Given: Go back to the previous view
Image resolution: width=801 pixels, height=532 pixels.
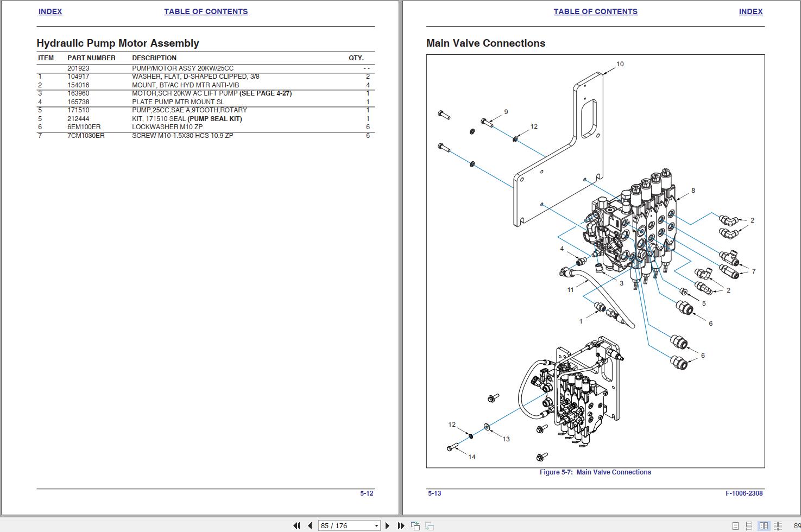Looking at the screenshot, I should coord(415,525).
